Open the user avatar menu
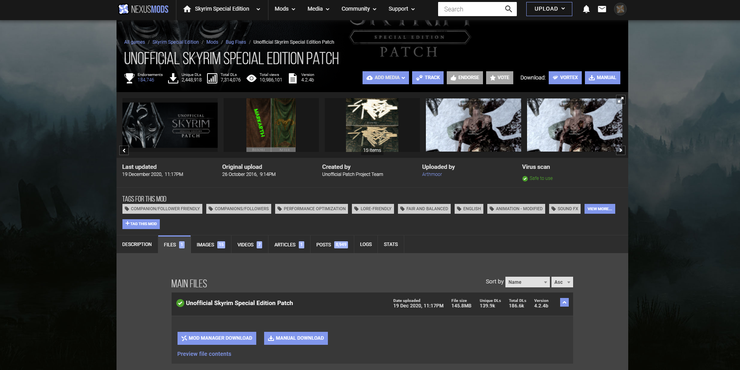This screenshot has width=740, height=370. click(x=620, y=9)
